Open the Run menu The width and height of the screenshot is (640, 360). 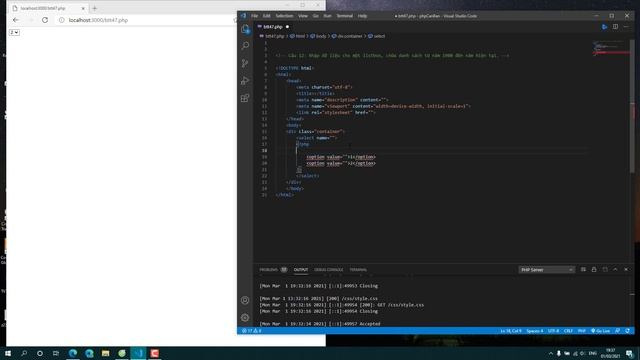tap(327, 16)
